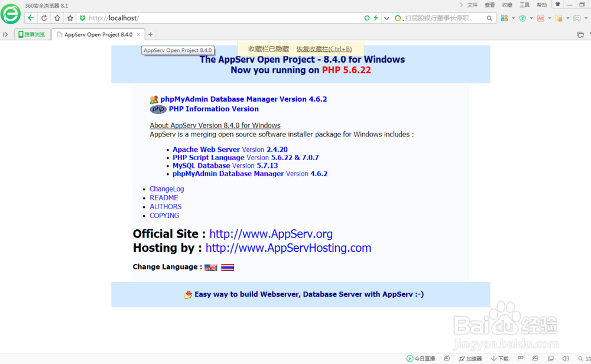Toggle sound with speaker icon
The height and width of the screenshot is (364, 591).
click(x=566, y=358)
